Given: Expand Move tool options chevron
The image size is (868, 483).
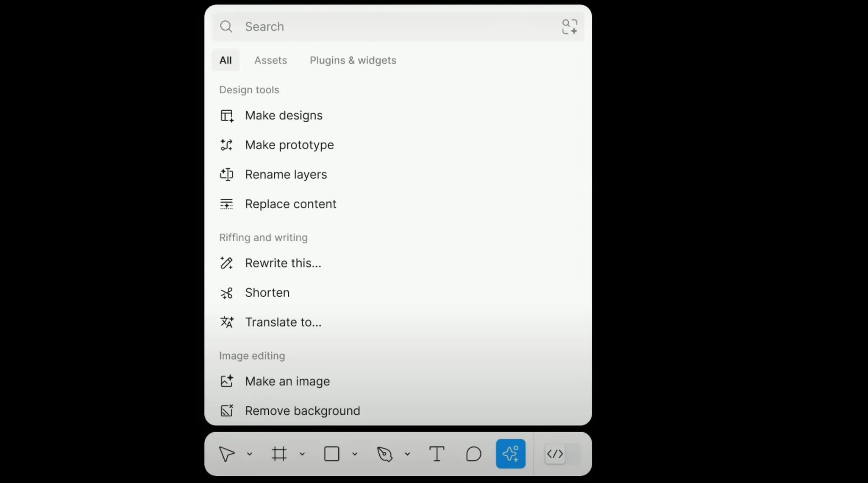Looking at the screenshot, I should coord(250,454).
